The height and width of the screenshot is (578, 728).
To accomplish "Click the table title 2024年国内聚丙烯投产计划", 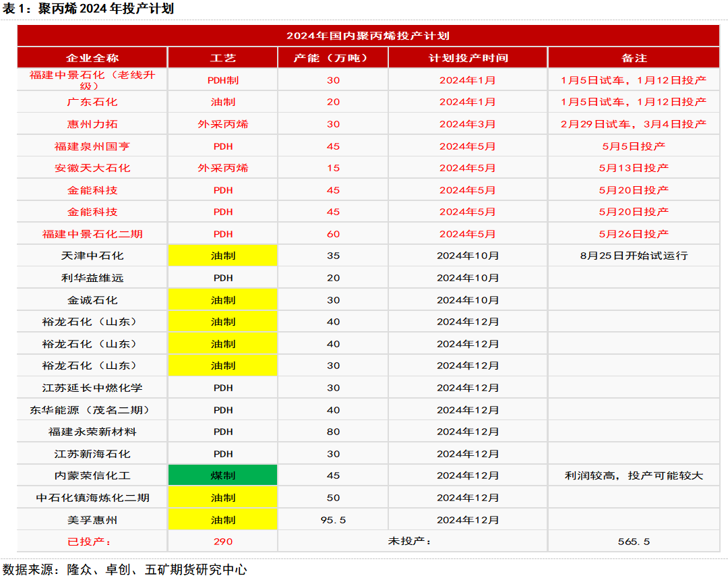I will (x=368, y=36).
